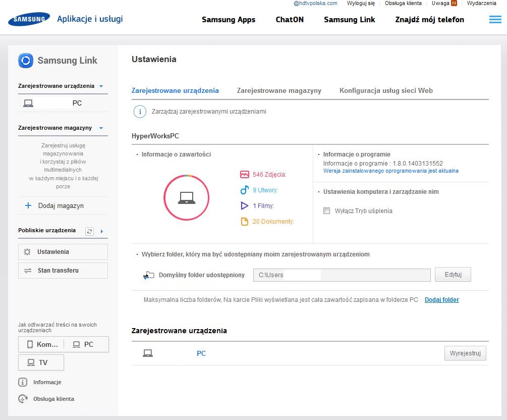Click the refresh icon beside Pobliskie urządzenia
Screen dimensions: 507x420
tap(90, 231)
